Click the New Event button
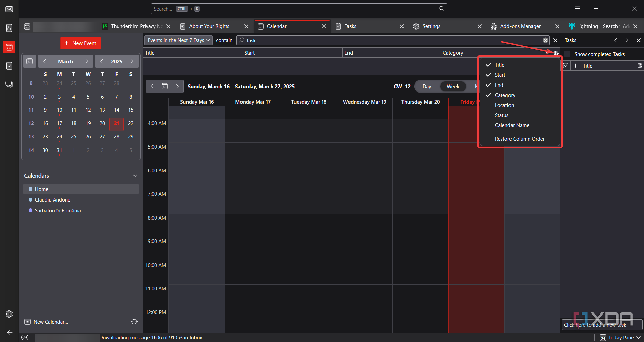The height and width of the screenshot is (342, 644). click(80, 43)
